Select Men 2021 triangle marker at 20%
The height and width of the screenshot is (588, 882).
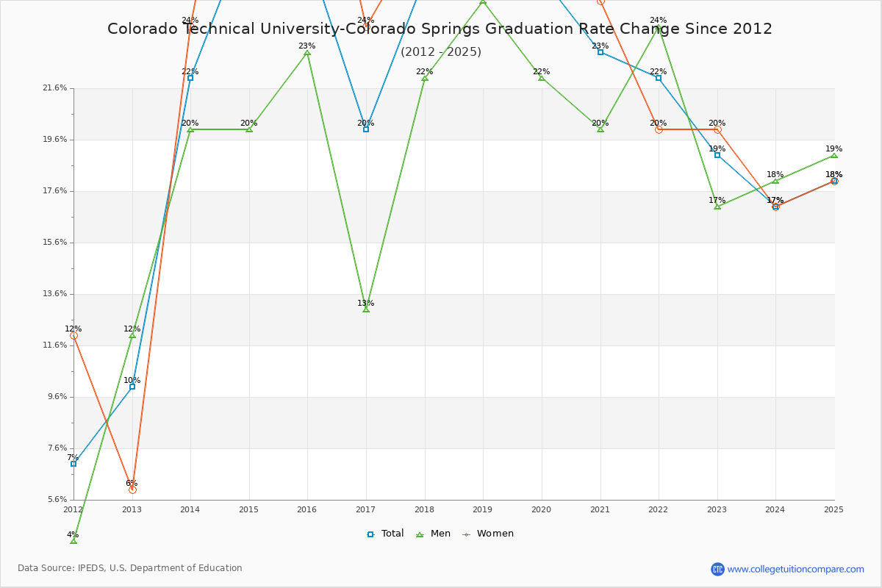pyautogui.click(x=600, y=129)
